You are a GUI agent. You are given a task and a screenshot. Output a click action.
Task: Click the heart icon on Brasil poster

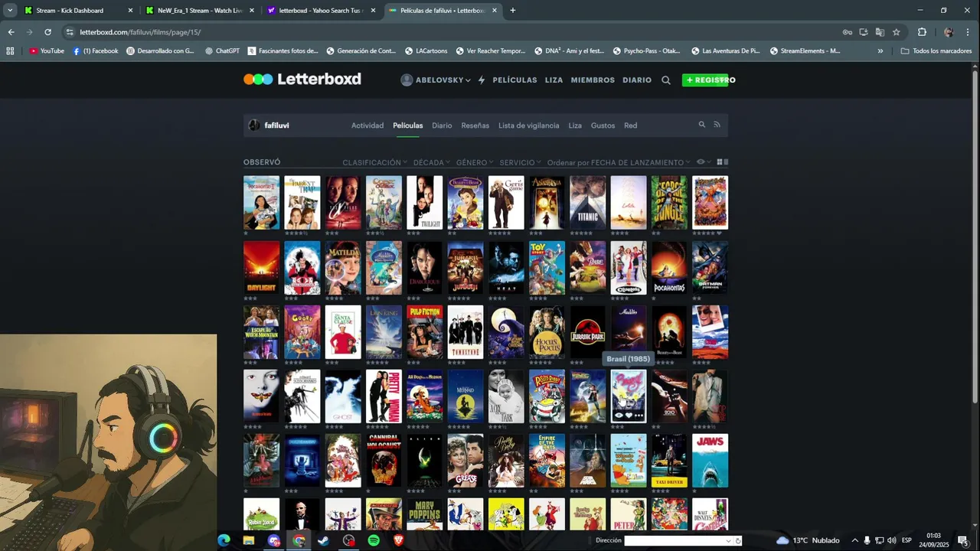tap(629, 415)
